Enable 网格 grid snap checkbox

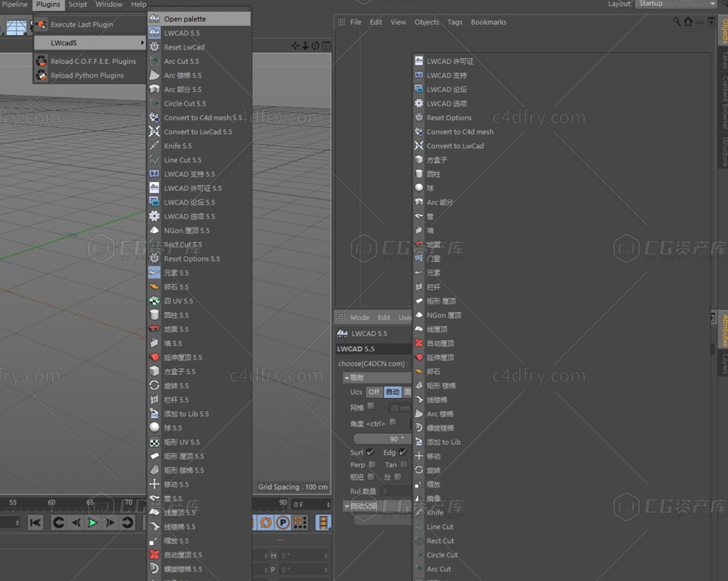click(371, 406)
